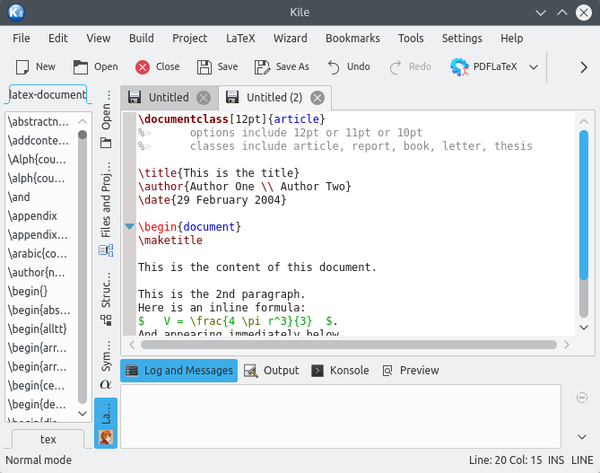Close the Untitled (2) tab
This screenshot has height=473, width=600.
click(x=317, y=98)
